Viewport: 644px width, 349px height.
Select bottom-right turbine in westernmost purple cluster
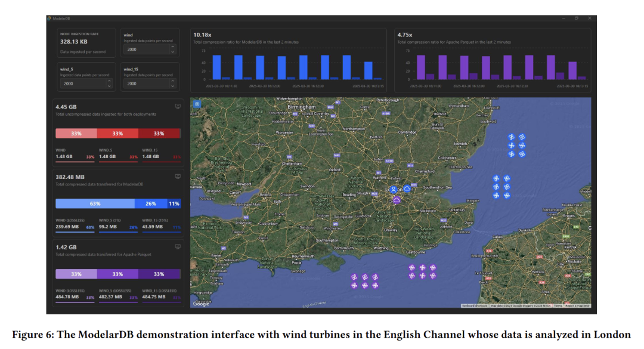(x=375, y=285)
